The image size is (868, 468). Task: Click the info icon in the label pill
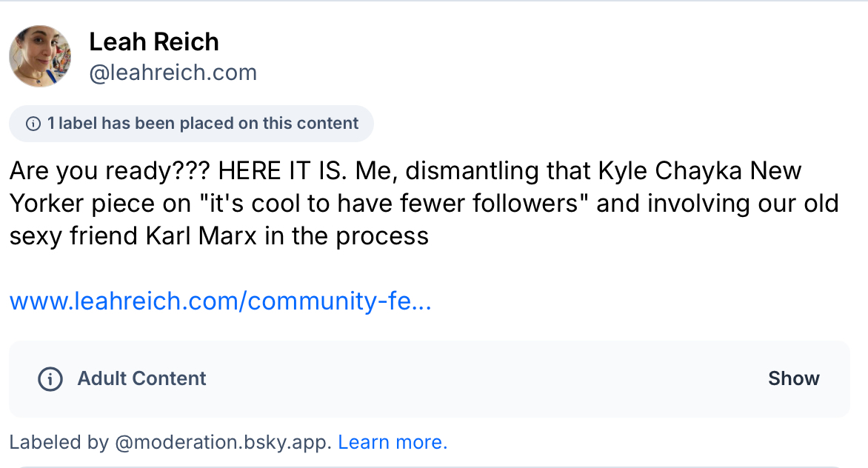tap(33, 124)
